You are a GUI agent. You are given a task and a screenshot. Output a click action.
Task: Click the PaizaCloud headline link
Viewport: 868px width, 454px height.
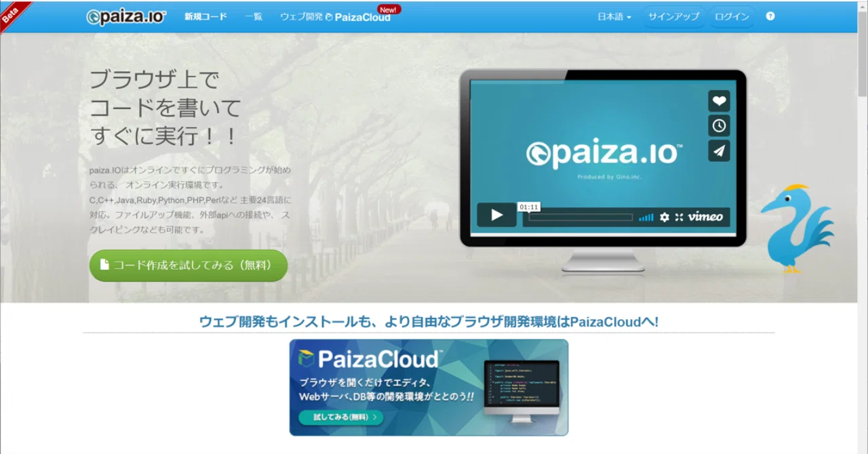429,322
